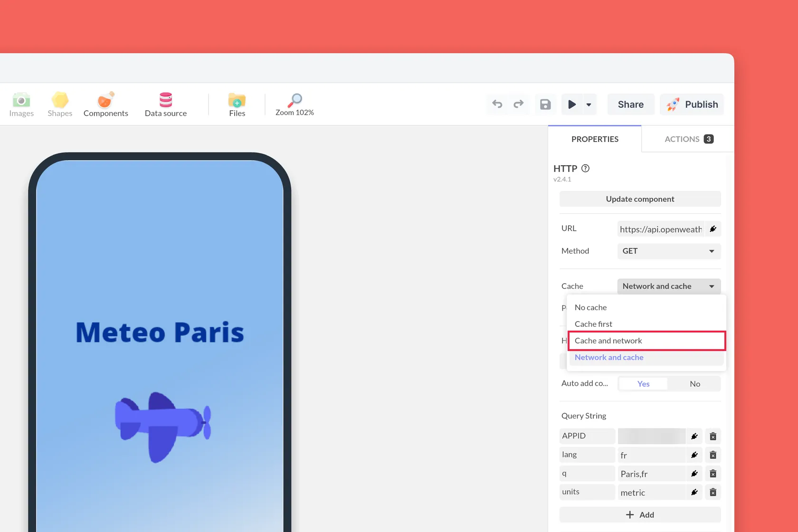Click the plug icon in the APPID row
This screenshot has width=798, height=532.
pos(694,436)
